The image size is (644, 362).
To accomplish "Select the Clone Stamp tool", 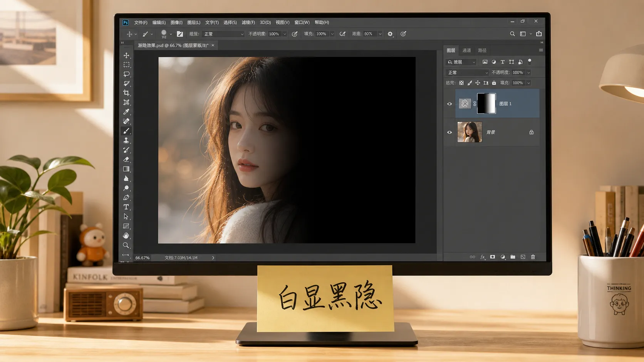I will click(x=126, y=140).
